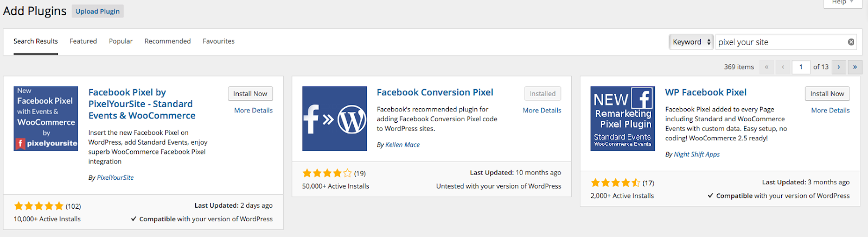Viewport: 868px width, 237px height.
Task: Install the Facebook Pixel by PixelYourSite plugin
Action: coord(250,93)
